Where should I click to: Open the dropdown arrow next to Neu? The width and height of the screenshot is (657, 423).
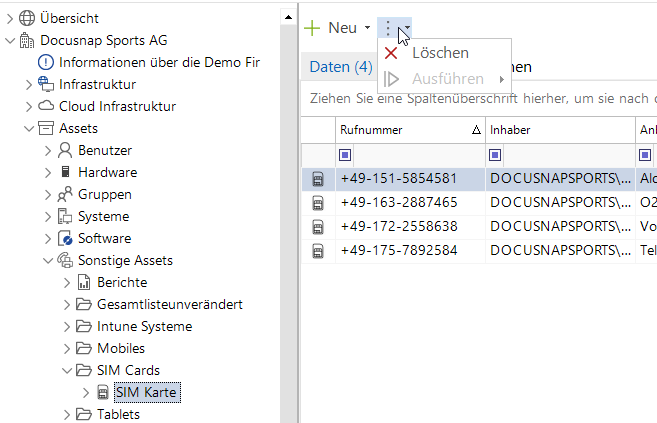point(367,28)
